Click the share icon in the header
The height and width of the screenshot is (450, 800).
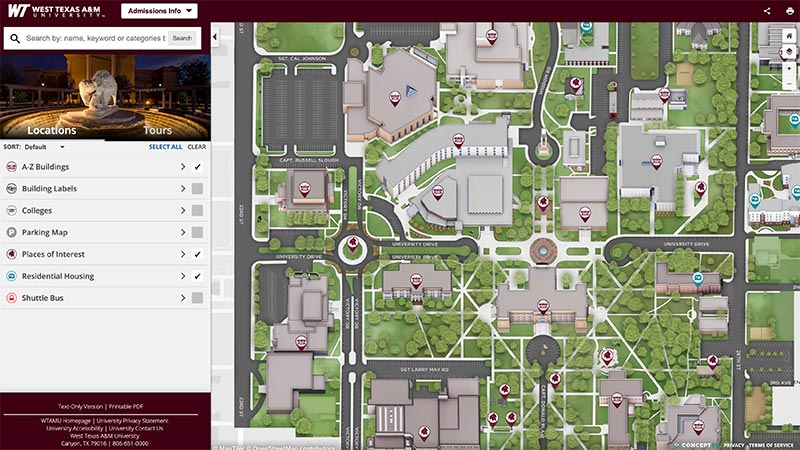(767, 11)
